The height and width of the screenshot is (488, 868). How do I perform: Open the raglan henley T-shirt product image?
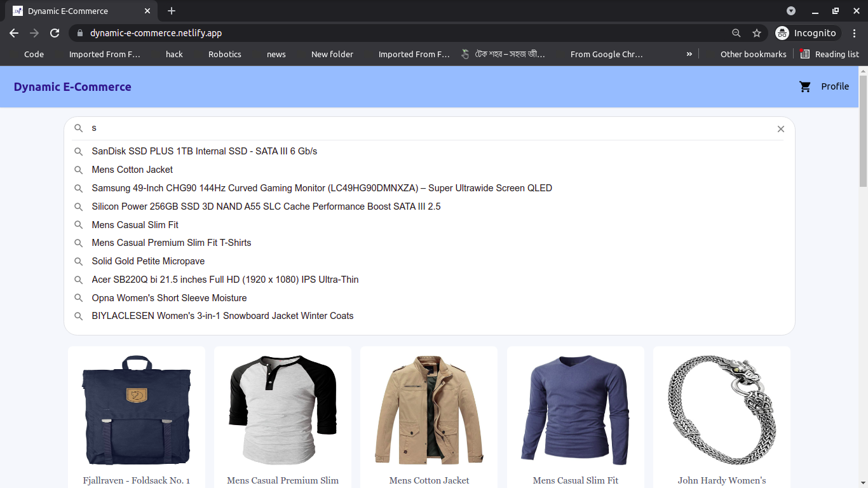pos(283,410)
